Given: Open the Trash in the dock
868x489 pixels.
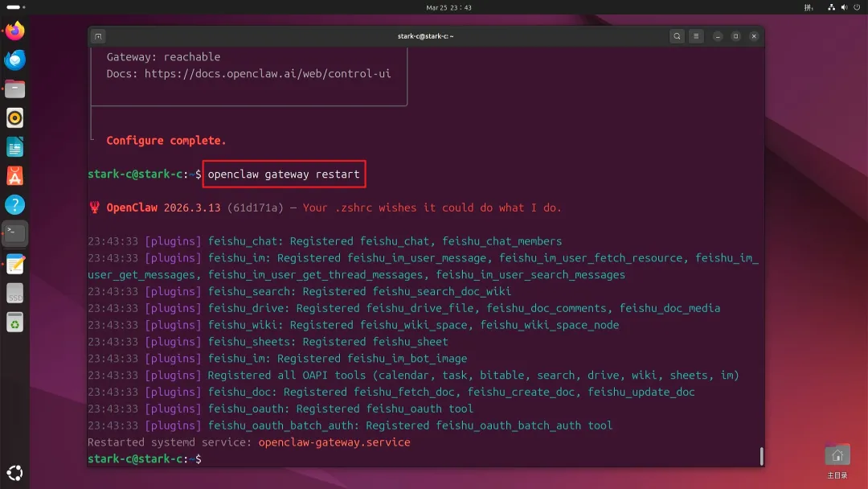Looking at the screenshot, I should click(15, 323).
